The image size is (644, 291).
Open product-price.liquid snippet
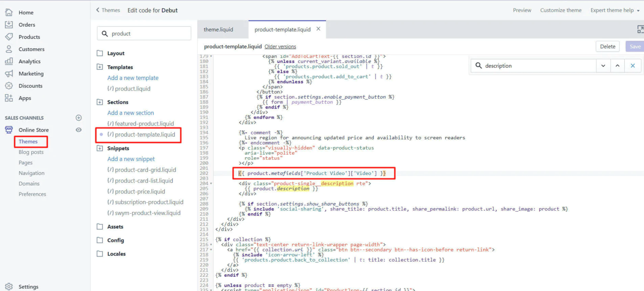(140, 191)
